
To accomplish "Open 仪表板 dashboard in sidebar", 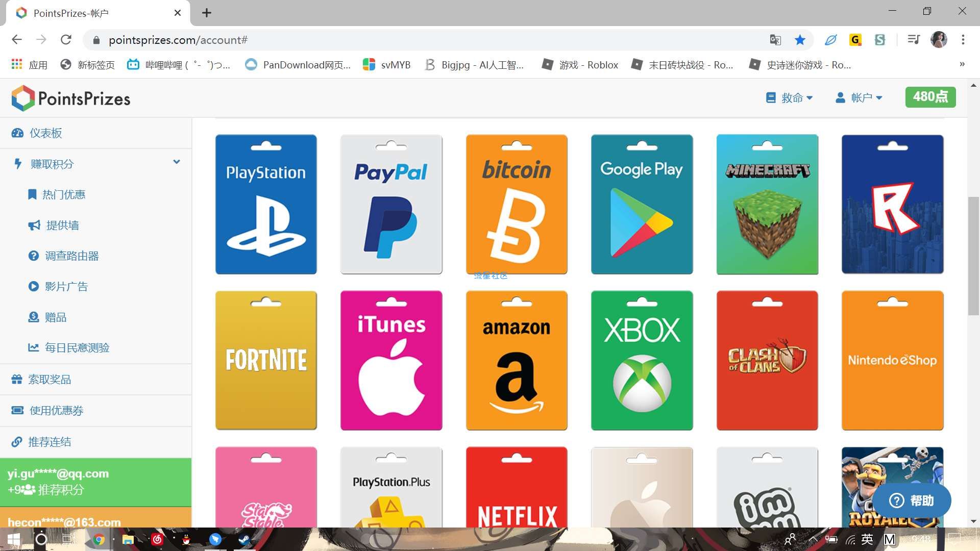I will click(96, 133).
